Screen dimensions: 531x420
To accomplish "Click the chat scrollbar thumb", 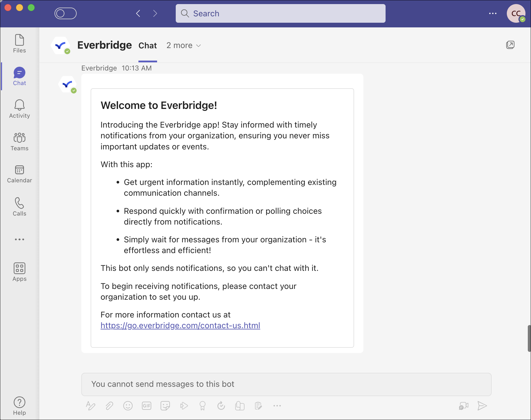I will point(529,338).
